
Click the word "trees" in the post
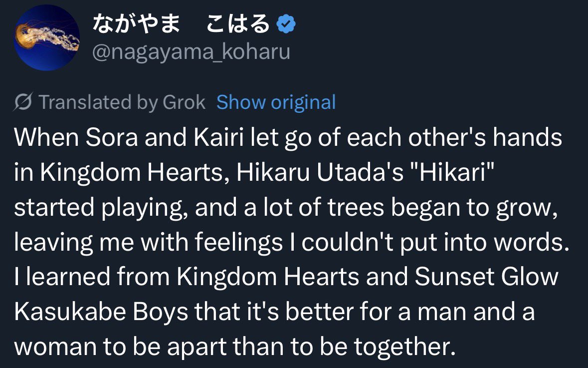click(x=356, y=207)
